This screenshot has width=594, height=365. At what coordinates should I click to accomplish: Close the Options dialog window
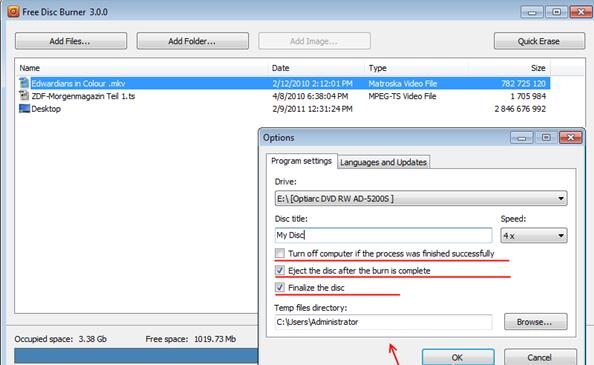tap(571, 137)
